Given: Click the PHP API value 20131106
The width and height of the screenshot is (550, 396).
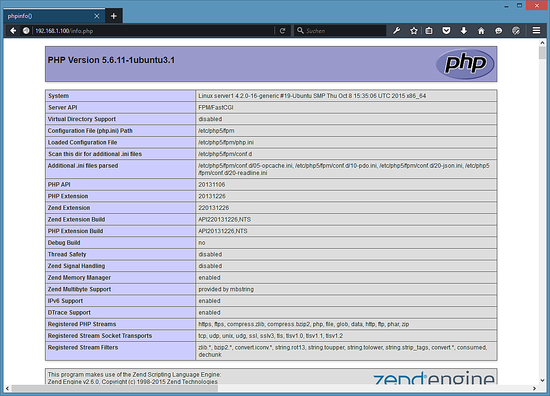Looking at the screenshot, I should [212, 184].
